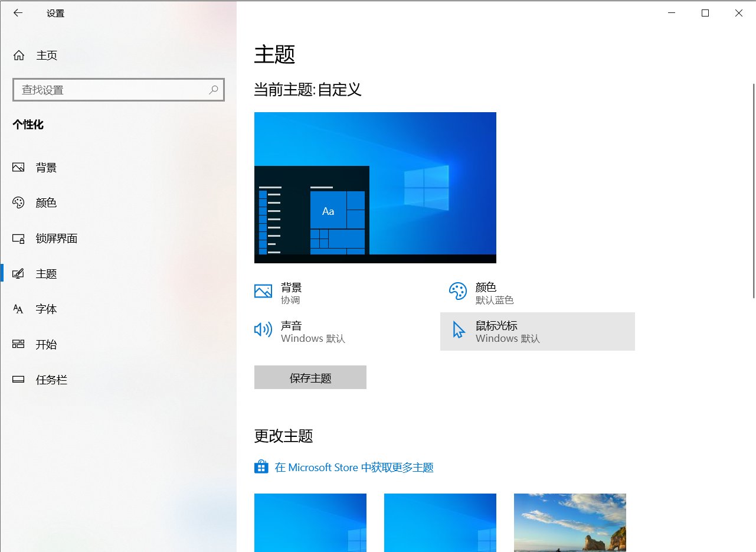
Task: Open the 背景 settings from sidebar
Action: click(x=47, y=167)
